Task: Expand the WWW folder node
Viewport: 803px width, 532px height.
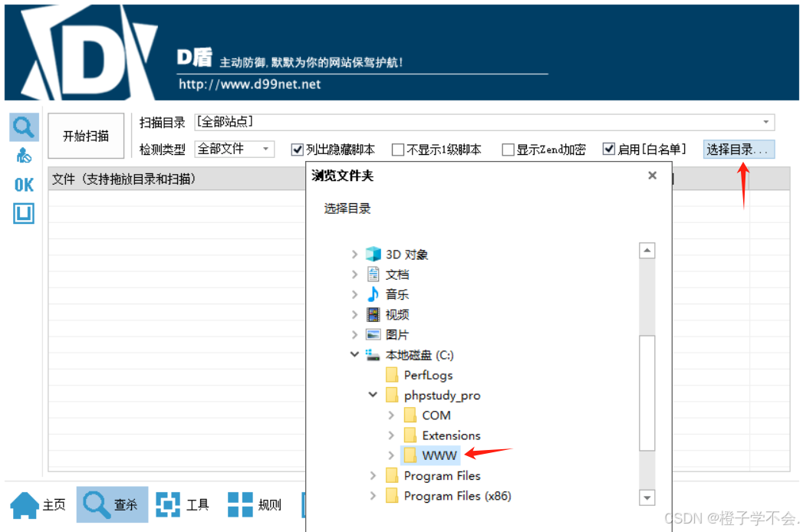Action: (391, 455)
